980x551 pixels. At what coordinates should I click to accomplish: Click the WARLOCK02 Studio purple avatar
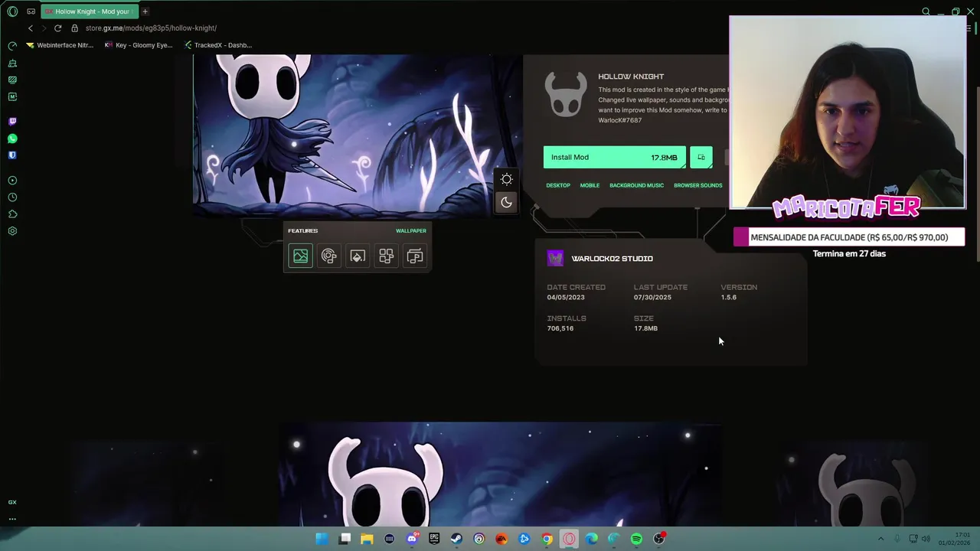click(x=556, y=259)
